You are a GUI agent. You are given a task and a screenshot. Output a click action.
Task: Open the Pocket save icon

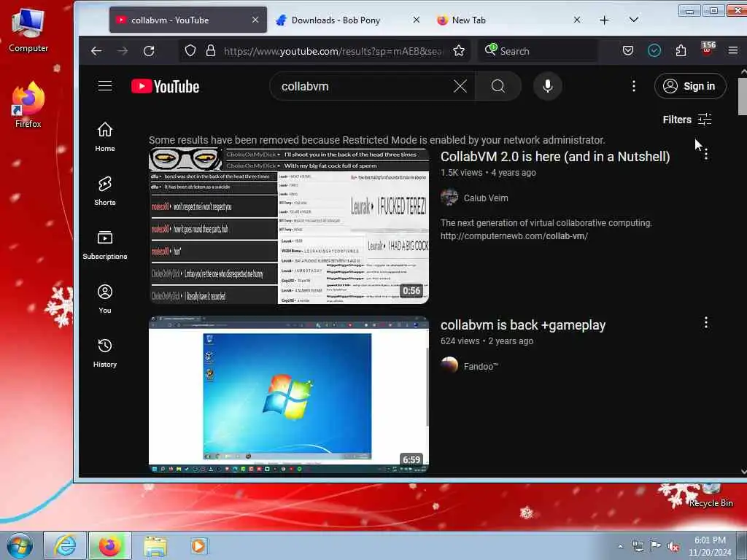628,50
